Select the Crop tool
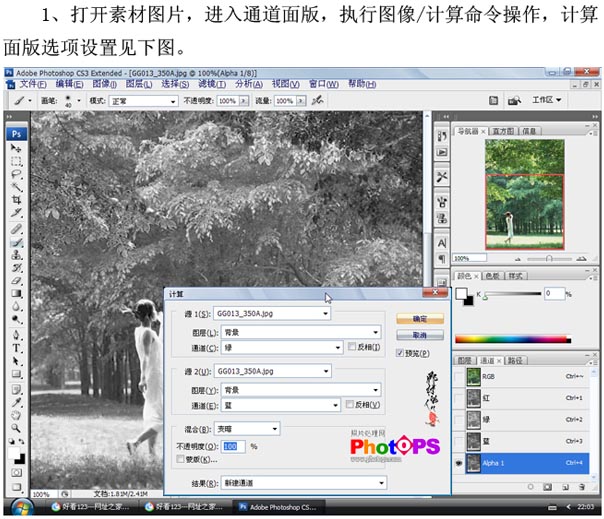The width and height of the screenshot is (604, 519). 16,200
